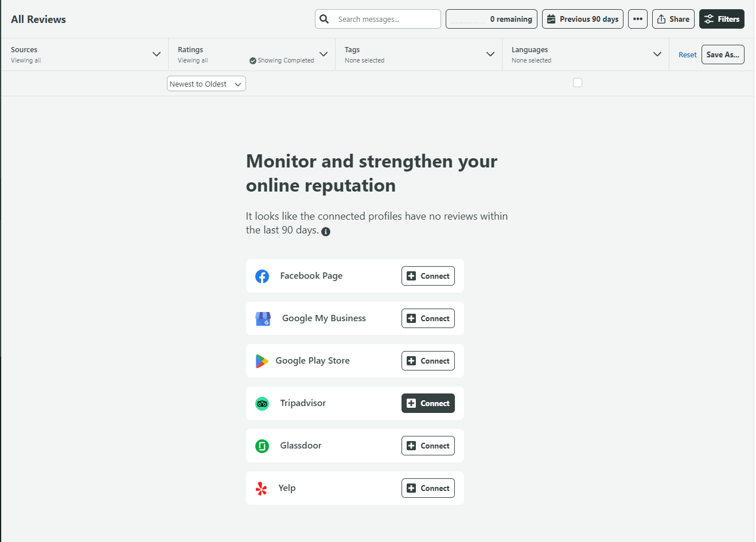Click the Tripadvisor owl icon

pyautogui.click(x=262, y=404)
